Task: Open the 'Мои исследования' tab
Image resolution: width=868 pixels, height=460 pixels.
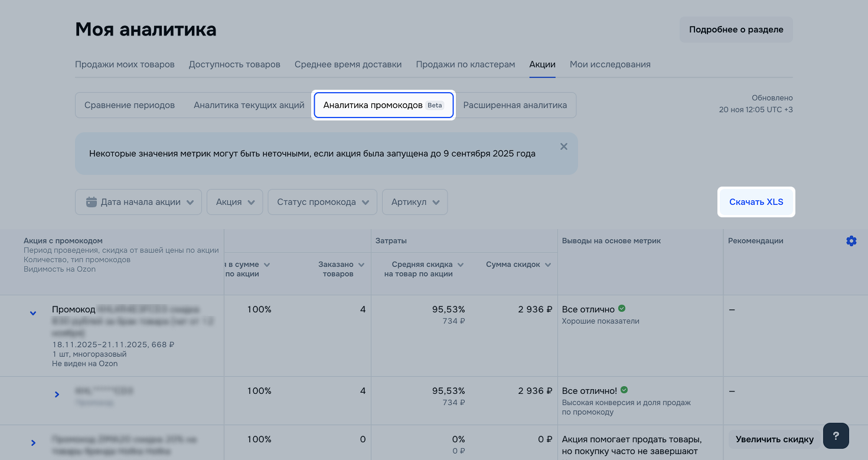Action: pyautogui.click(x=610, y=64)
